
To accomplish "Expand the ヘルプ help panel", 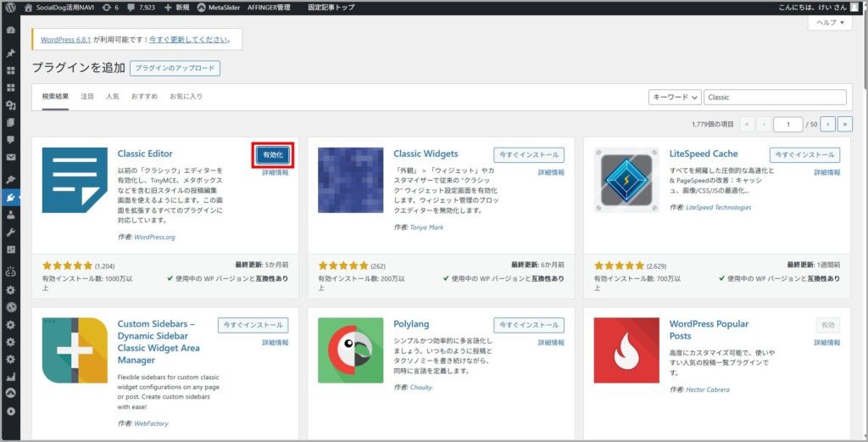I will coord(829,23).
